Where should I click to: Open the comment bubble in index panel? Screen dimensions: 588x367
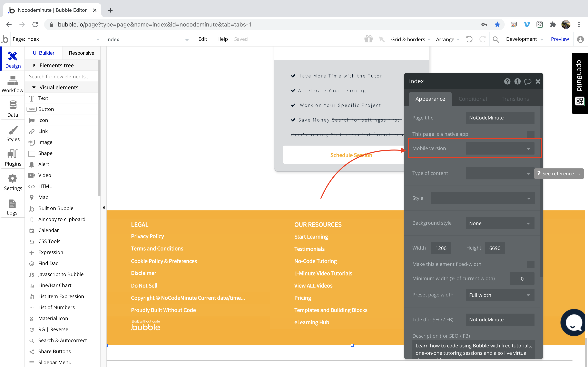(528, 82)
